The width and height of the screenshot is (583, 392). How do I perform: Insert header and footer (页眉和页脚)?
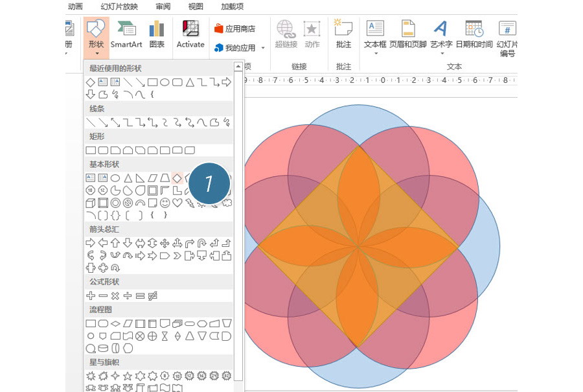(x=408, y=34)
